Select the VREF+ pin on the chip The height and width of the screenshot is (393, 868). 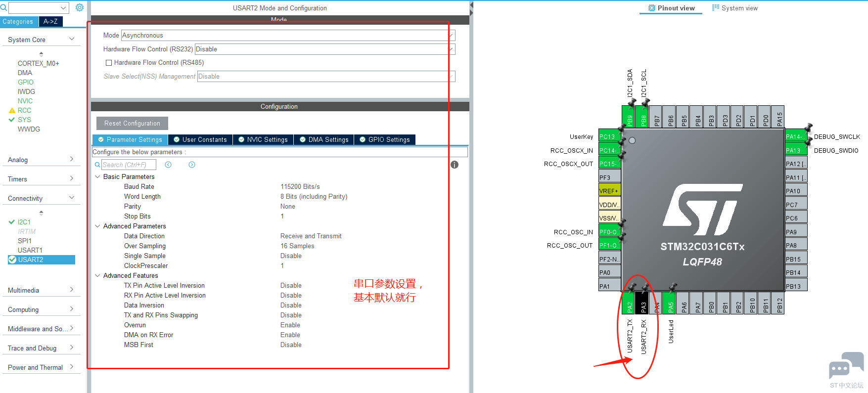click(609, 191)
